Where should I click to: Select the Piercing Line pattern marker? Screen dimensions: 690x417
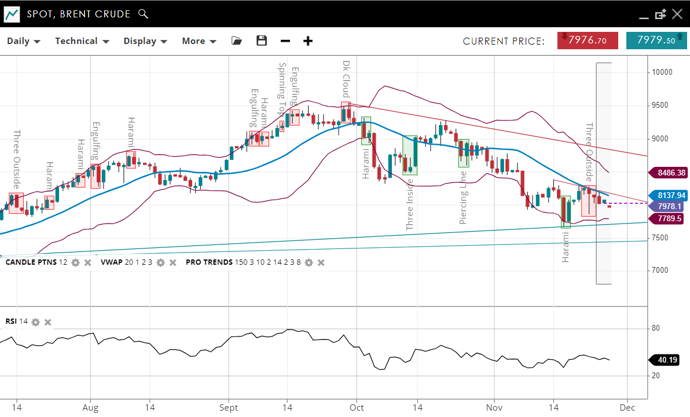coord(463,153)
